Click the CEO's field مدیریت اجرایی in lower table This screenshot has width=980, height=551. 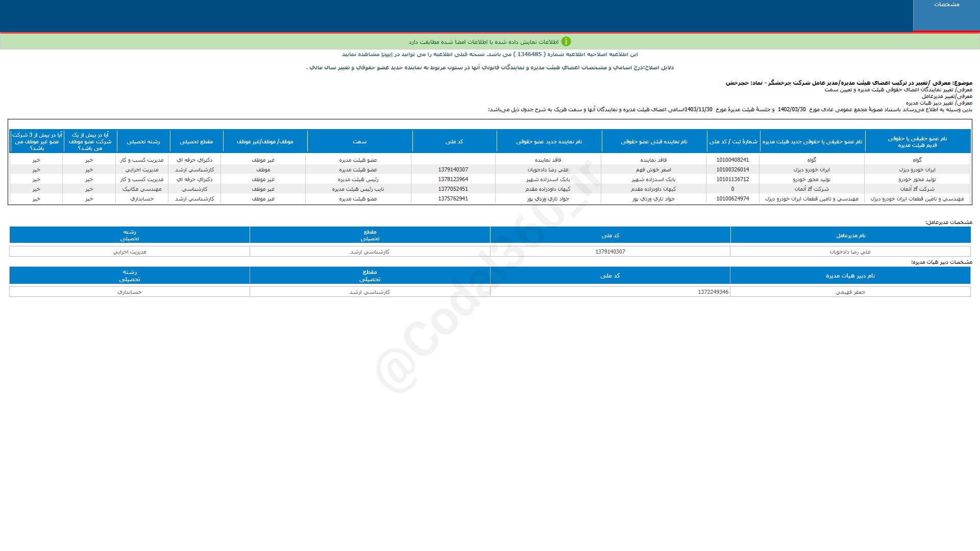click(130, 252)
